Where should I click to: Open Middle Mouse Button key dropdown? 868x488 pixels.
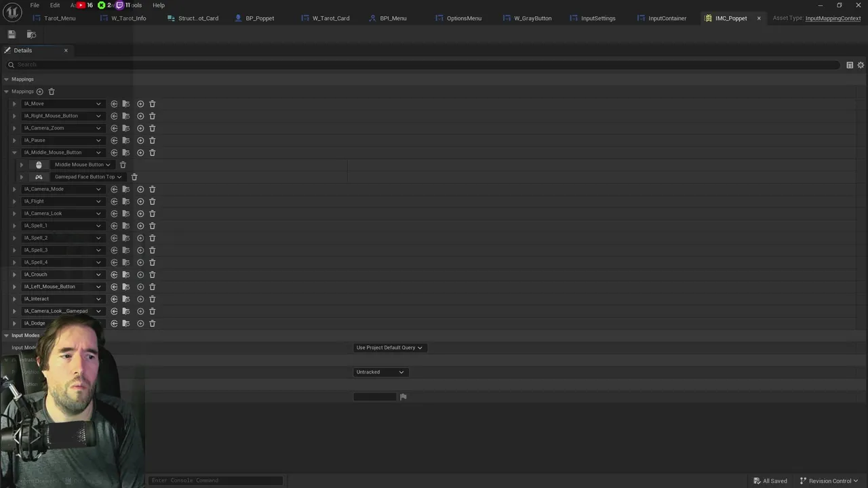(x=82, y=165)
